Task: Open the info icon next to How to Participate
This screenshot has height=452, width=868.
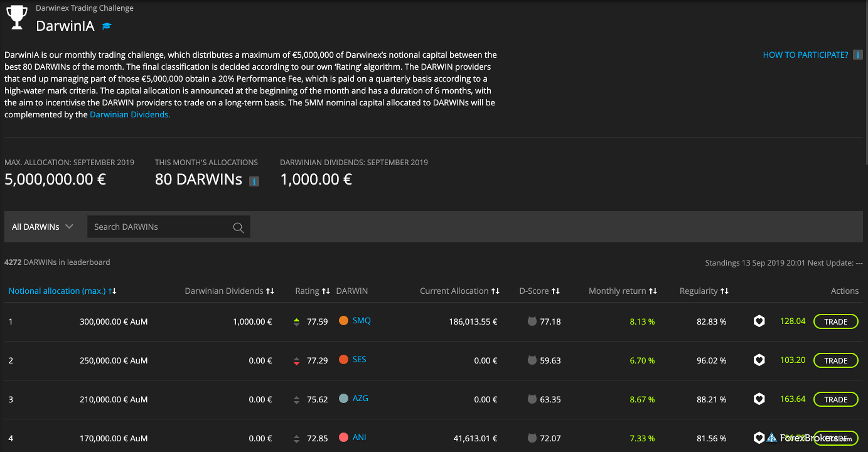Action: pyautogui.click(x=858, y=55)
